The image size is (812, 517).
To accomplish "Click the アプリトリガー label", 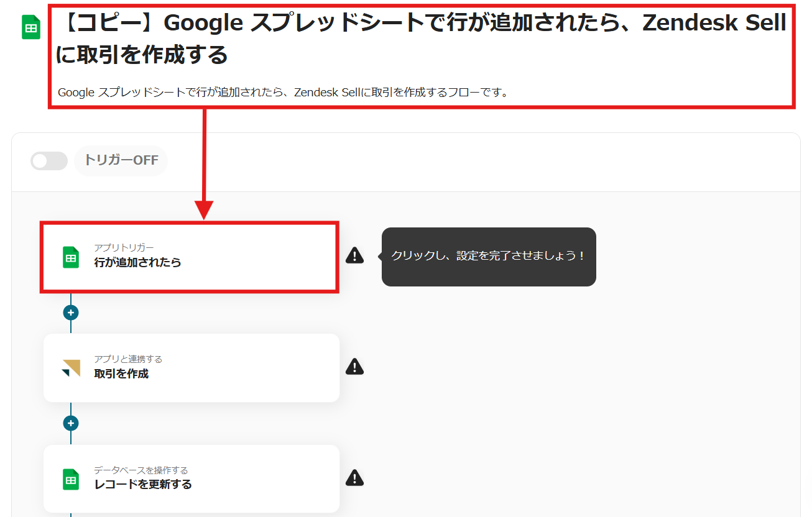I will [124, 248].
